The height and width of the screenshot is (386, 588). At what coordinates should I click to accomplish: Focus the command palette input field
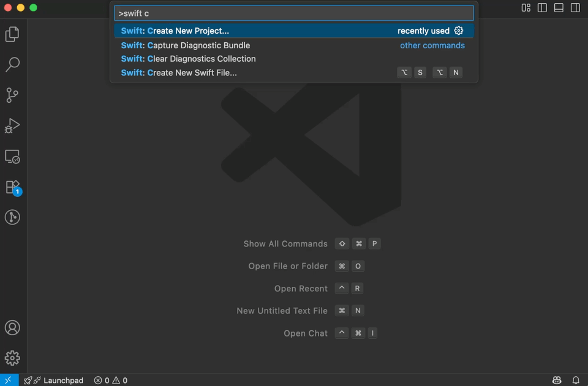coord(294,13)
